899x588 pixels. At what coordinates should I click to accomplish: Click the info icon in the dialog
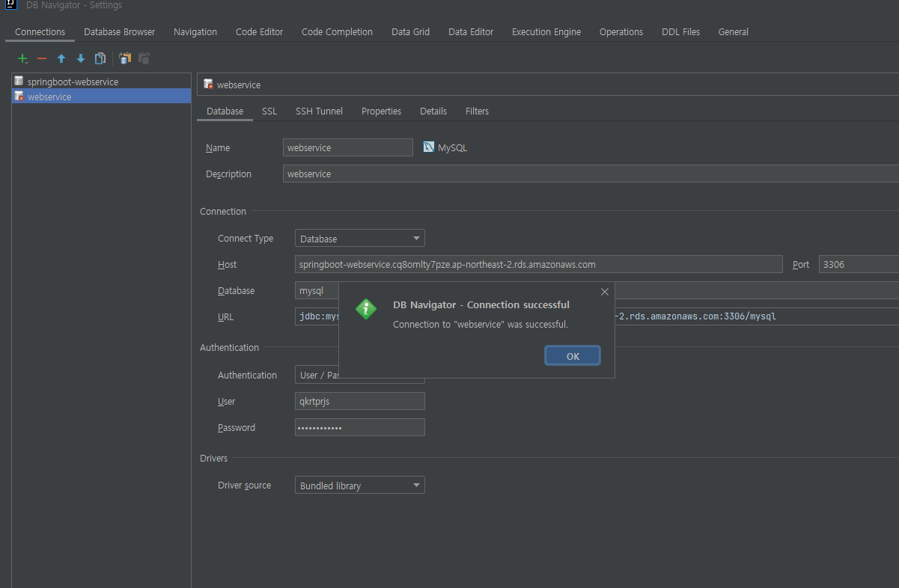(x=366, y=308)
